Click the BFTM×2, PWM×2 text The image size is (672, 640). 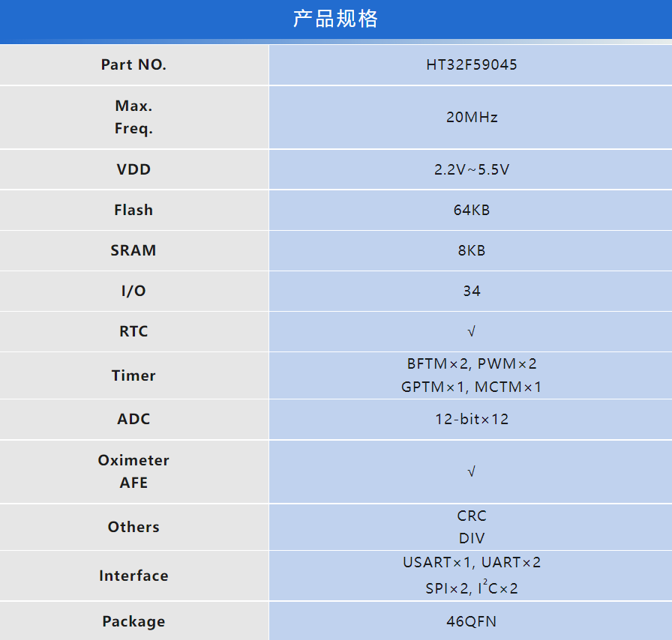click(x=471, y=364)
